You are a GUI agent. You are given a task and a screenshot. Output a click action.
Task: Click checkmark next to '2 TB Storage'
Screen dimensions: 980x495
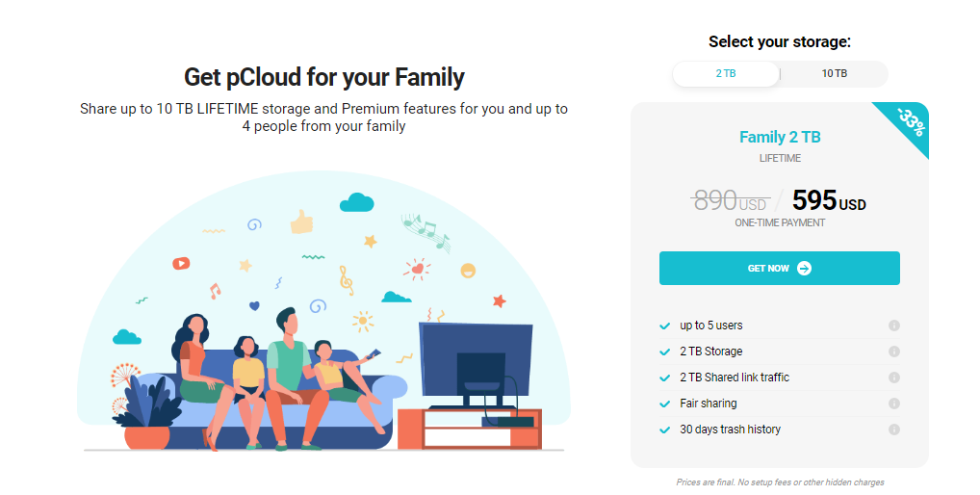pos(664,352)
